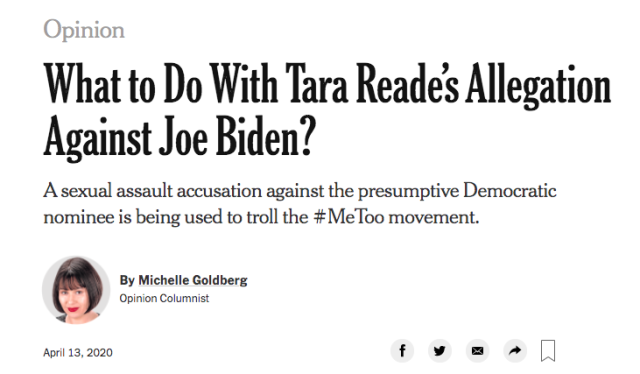Click the word presumptive in the subheading
Screen dimensions: 640x374
408,191
